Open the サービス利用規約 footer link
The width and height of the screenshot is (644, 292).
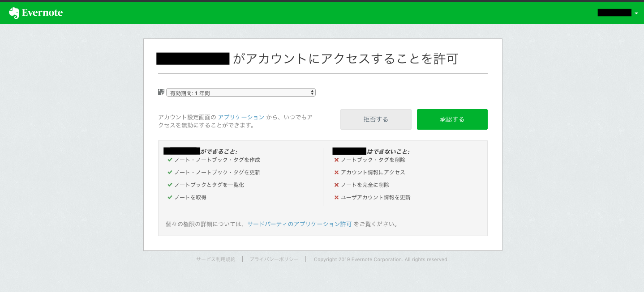point(215,259)
